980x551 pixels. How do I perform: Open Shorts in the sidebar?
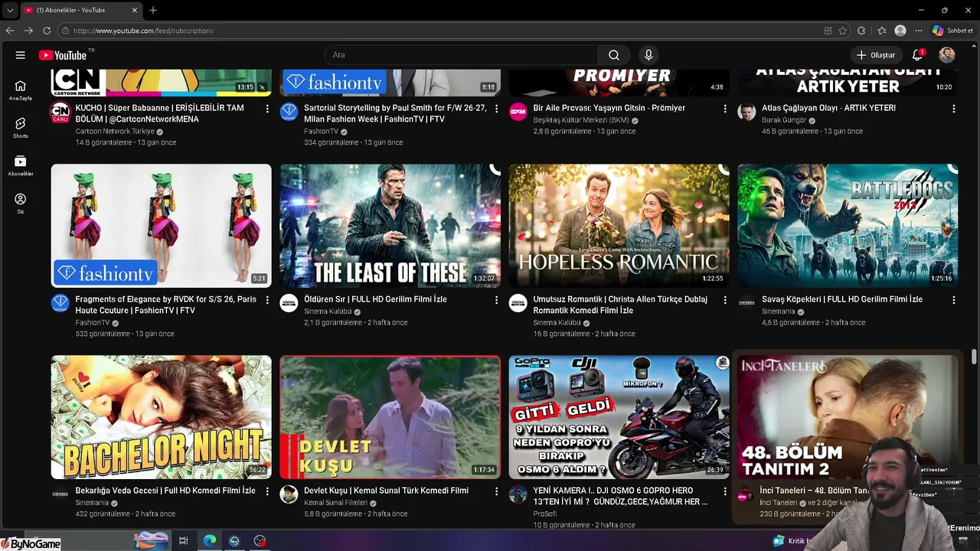tap(21, 128)
